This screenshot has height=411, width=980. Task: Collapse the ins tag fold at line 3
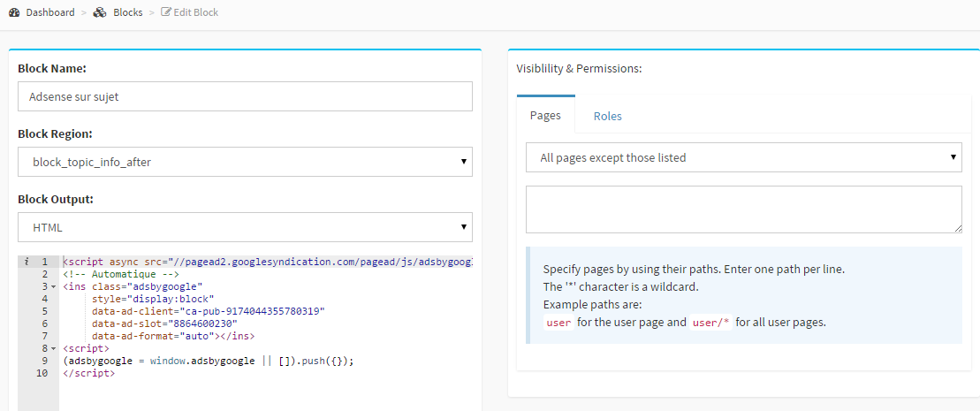pyautogui.click(x=53, y=286)
